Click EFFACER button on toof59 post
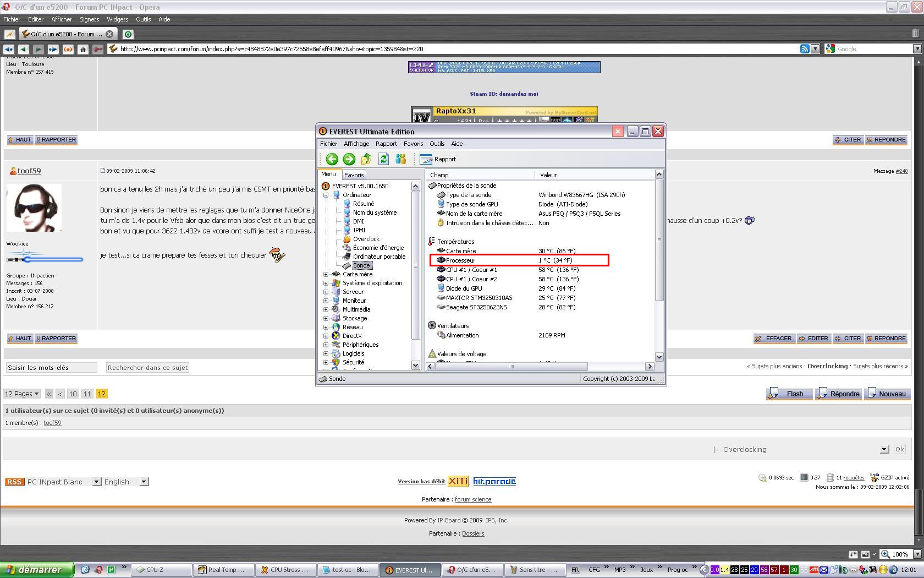The height and width of the screenshot is (578, 924). click(x=773, y=339)
